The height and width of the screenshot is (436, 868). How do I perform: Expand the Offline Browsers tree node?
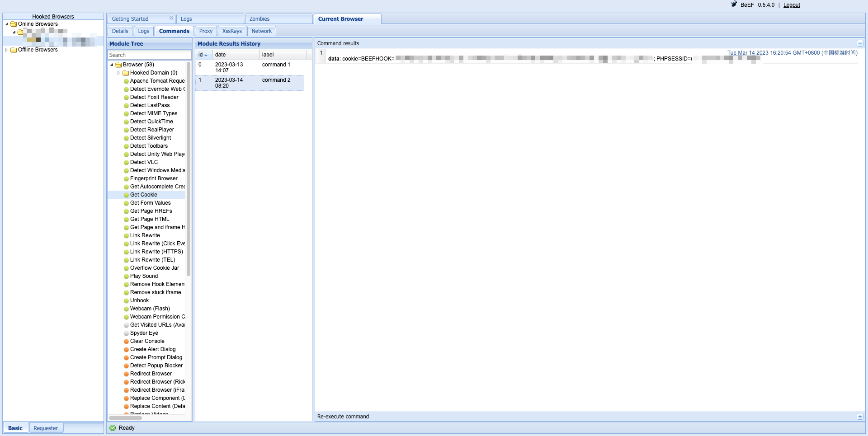(7, 50)
